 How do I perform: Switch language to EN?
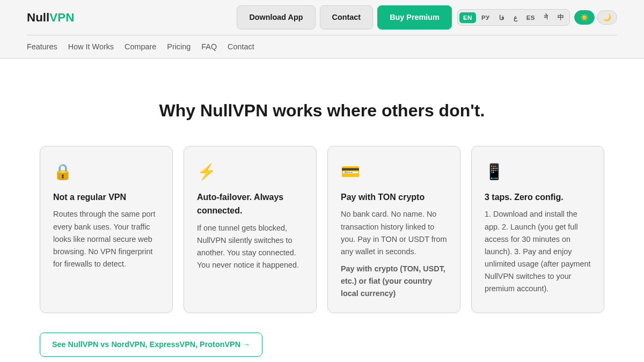pos(467,18)
